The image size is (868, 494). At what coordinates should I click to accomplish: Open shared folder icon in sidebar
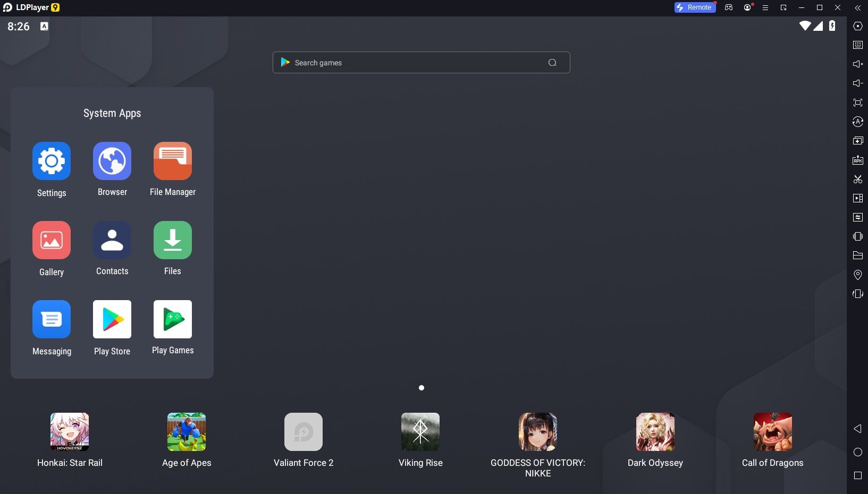click(x=858, y=255)
